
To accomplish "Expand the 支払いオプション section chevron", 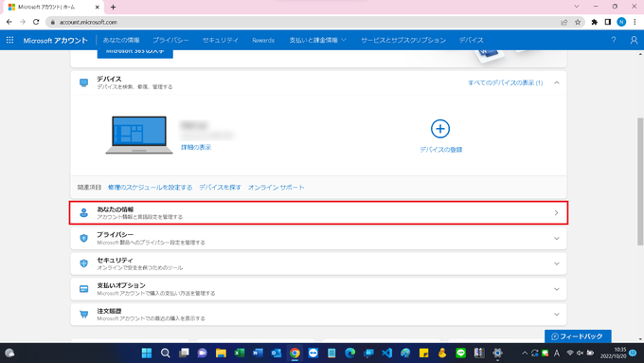I will click(557, 289).
